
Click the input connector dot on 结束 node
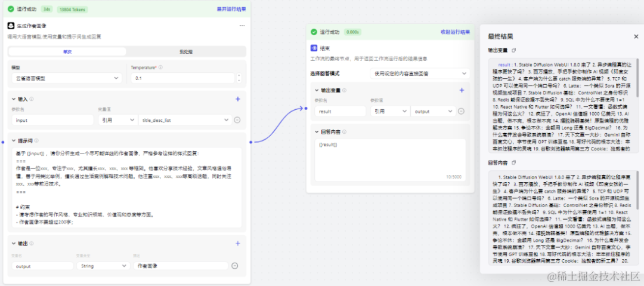[306, 109]
